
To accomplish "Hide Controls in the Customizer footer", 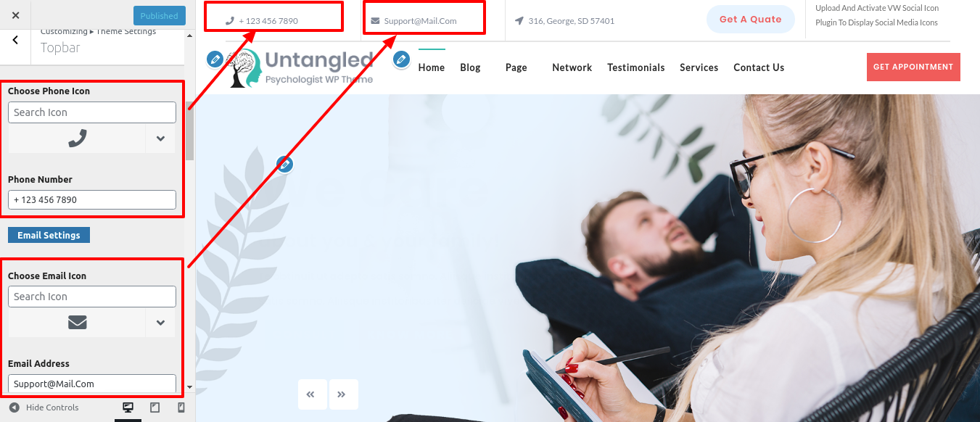I will coord(44,407).
